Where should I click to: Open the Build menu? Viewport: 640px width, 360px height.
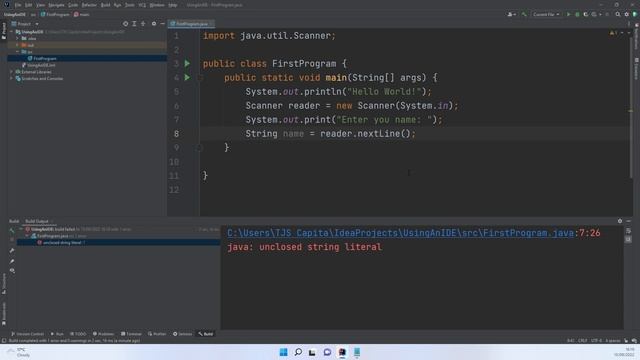(x=105, y=5)
